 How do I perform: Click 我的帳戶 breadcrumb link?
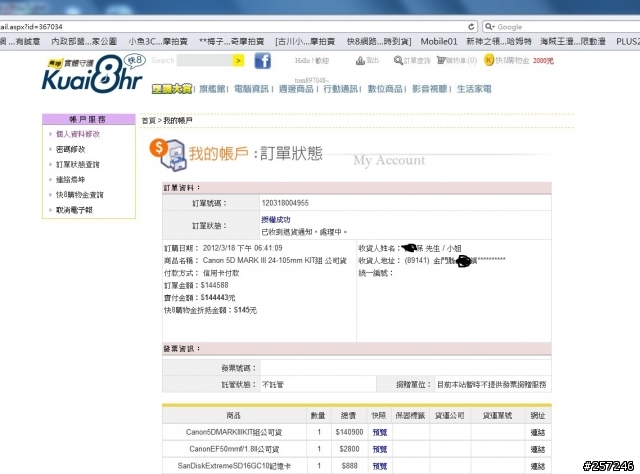[x=178, y=120]
